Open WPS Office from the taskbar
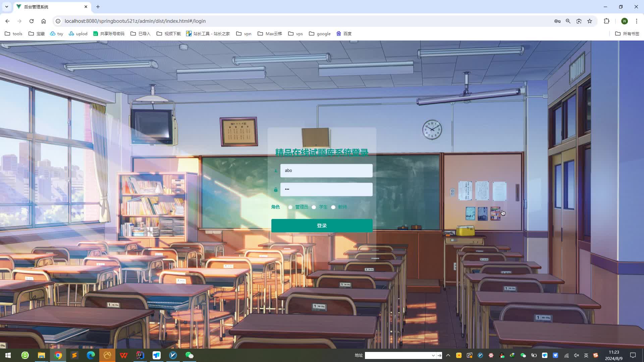644x362 pixels. [x=124, y=355]
